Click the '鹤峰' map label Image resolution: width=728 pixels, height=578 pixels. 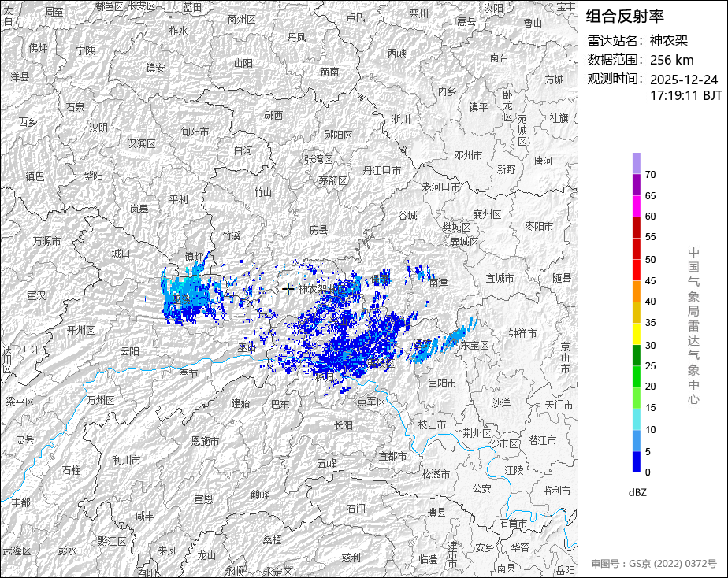[259, 495]
